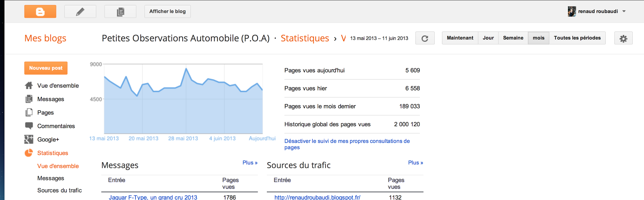
Task: Select the Semaine time range
Action: [x=513, y=38]
